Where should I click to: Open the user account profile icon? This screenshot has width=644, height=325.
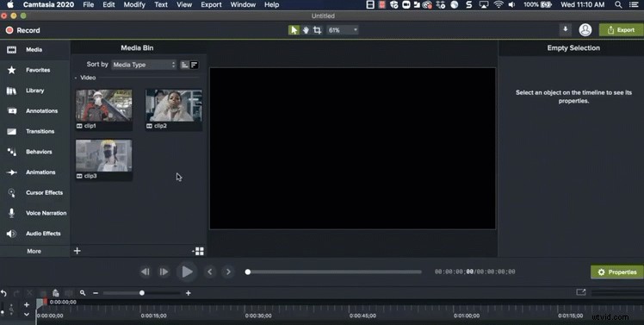[x=585, y=29]
